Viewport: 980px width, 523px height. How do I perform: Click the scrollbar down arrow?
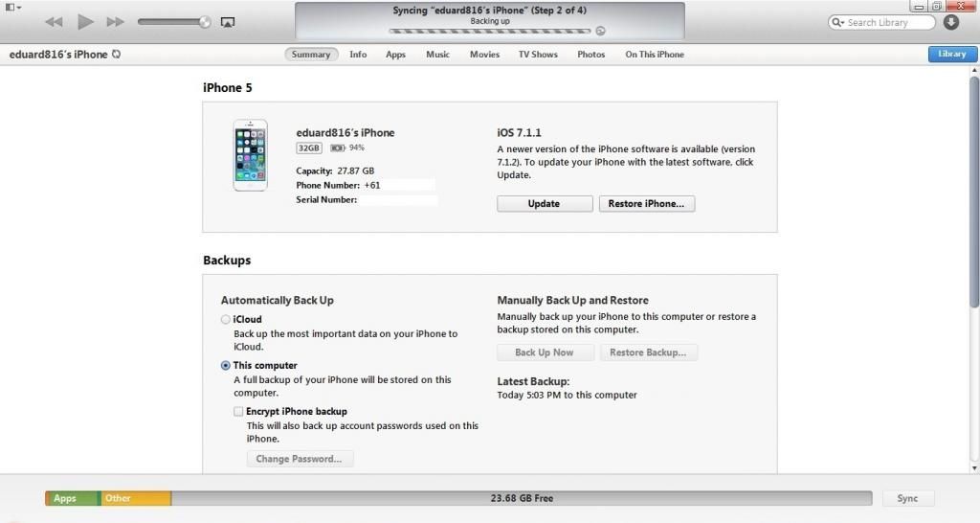click(973, 468)
